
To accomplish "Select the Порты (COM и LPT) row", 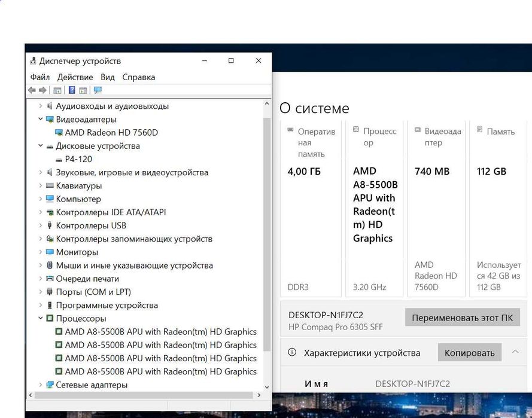I will click(93, 292).
